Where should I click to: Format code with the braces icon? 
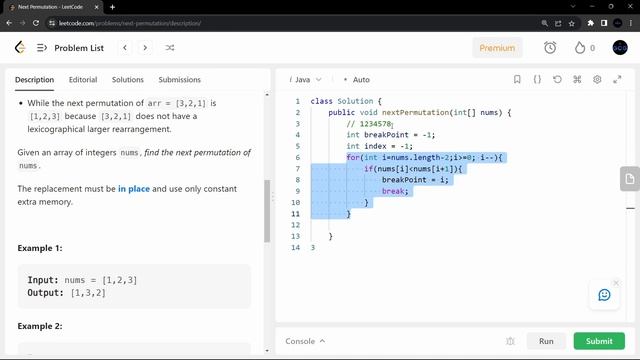[x=537, y=79]
